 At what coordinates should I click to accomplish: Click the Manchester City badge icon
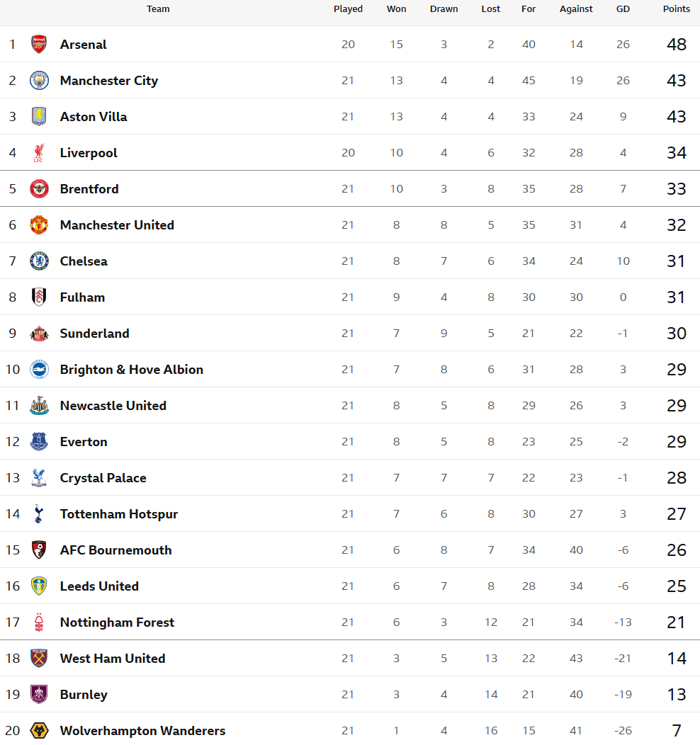(x=39, y=81)
